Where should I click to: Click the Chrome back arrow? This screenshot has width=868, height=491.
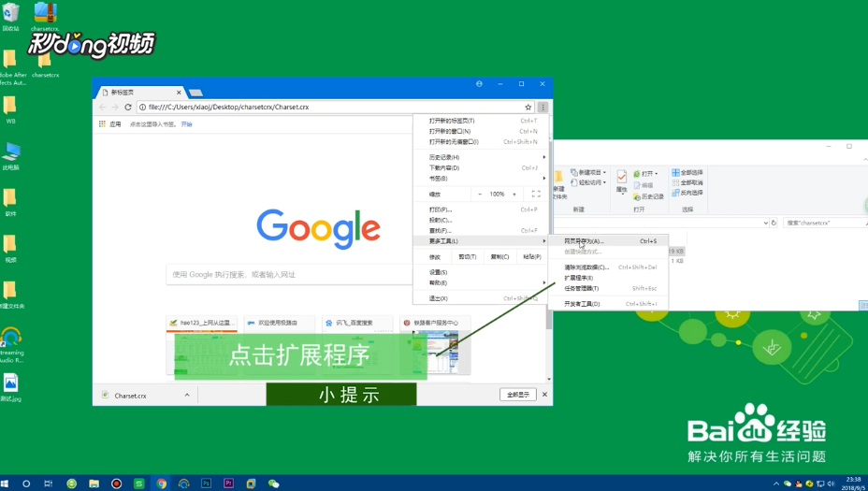[x=102, y=107]
